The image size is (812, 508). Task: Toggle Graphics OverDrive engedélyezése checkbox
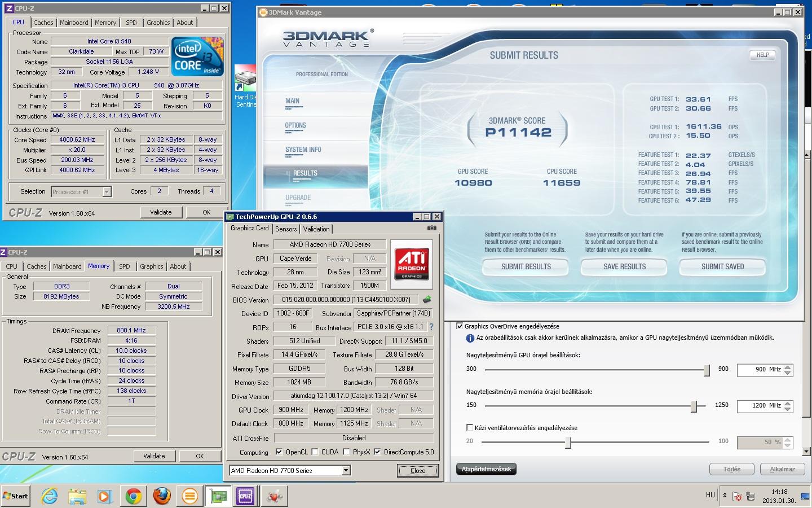click(460, 326)
